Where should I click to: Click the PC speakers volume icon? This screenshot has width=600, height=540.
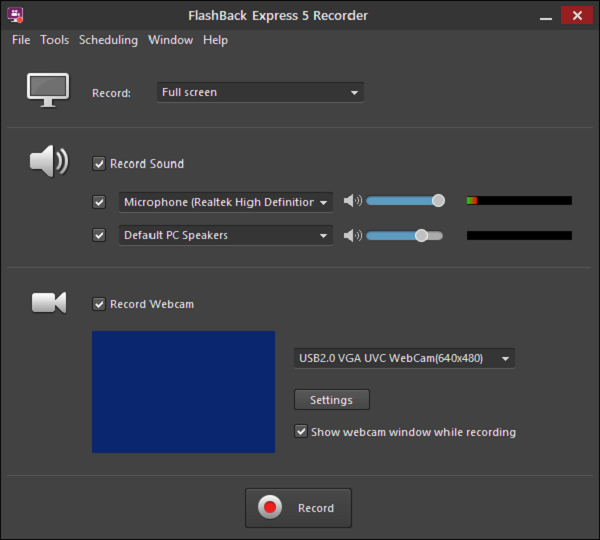coord(352,236)
